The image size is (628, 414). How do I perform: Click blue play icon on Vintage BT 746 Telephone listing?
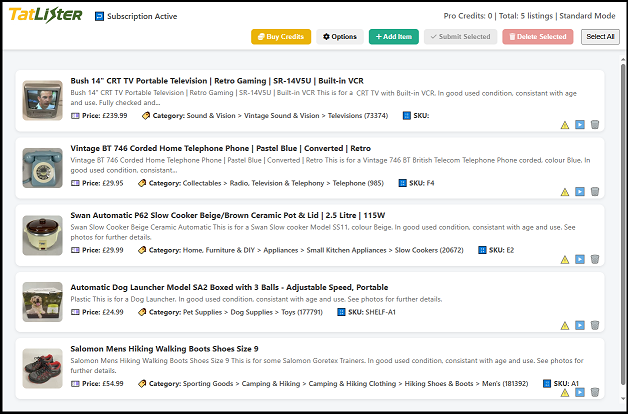pyautogui.click(x=580, y=191)
